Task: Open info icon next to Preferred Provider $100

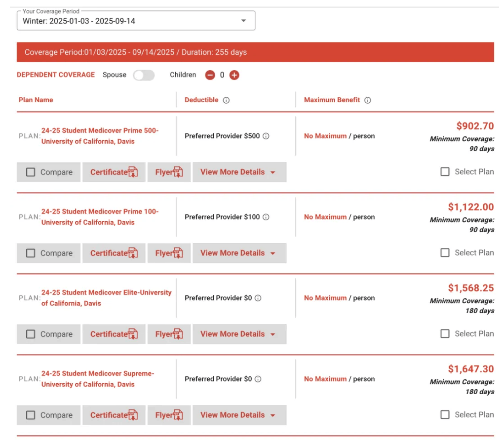Action: click(x=266, y=217)
